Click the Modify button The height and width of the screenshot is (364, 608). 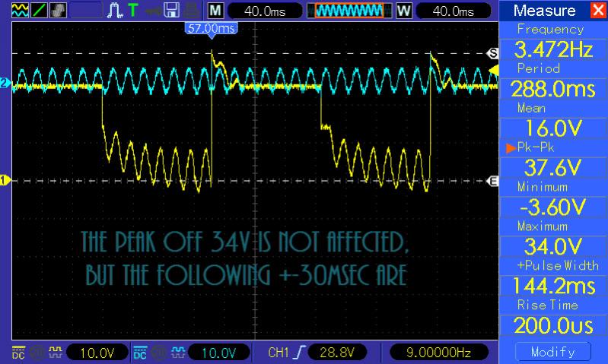(553, 352)
